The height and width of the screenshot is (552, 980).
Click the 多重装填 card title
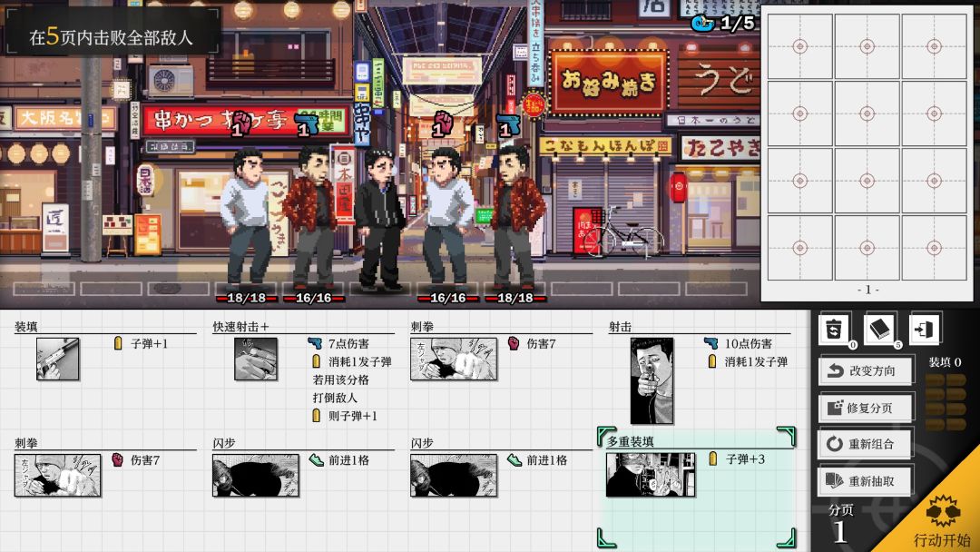click(x=631, y=442)
